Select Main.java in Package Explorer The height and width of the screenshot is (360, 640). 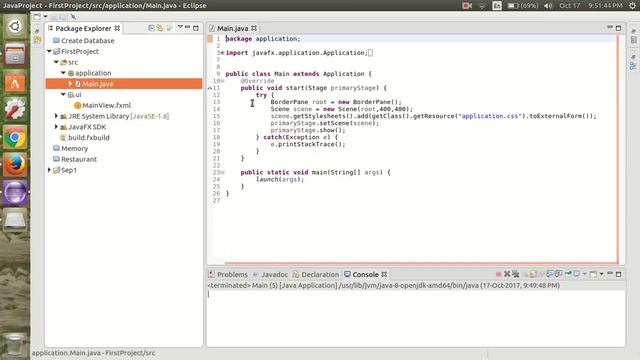(x=124, y=83)
